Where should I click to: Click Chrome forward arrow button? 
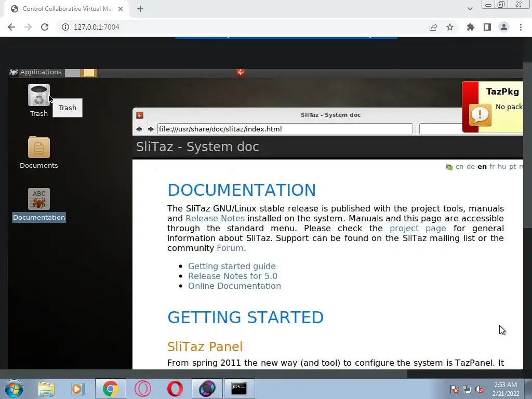[28, 27]
